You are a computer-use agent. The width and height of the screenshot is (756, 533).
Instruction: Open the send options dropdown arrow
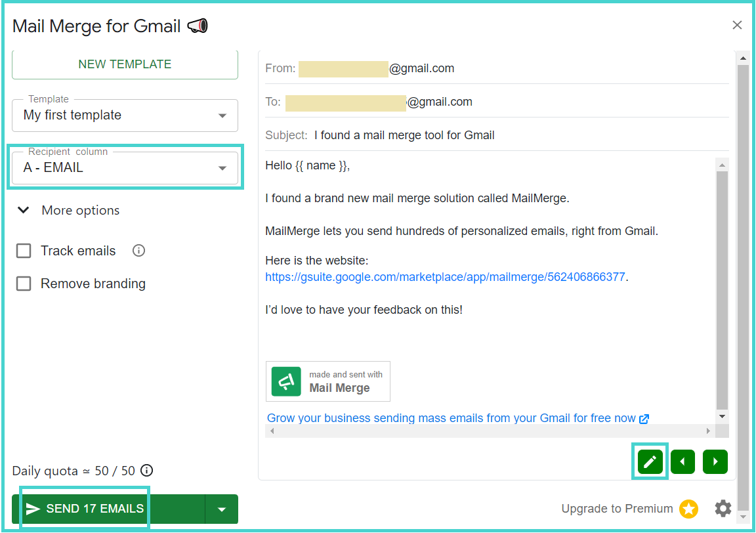(222, 509)
